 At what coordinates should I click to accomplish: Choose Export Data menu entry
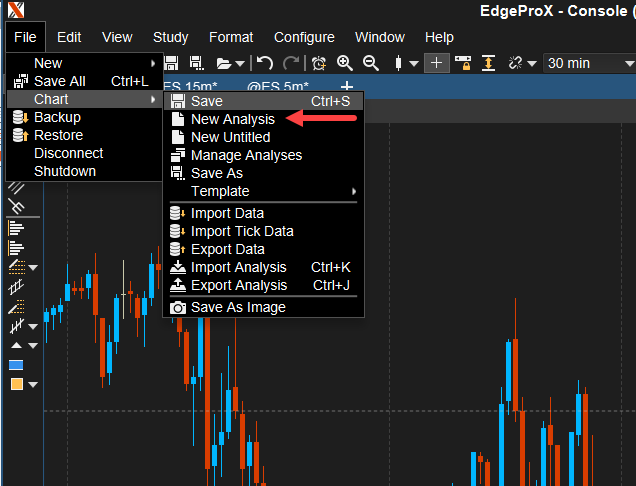coord(228,249)
